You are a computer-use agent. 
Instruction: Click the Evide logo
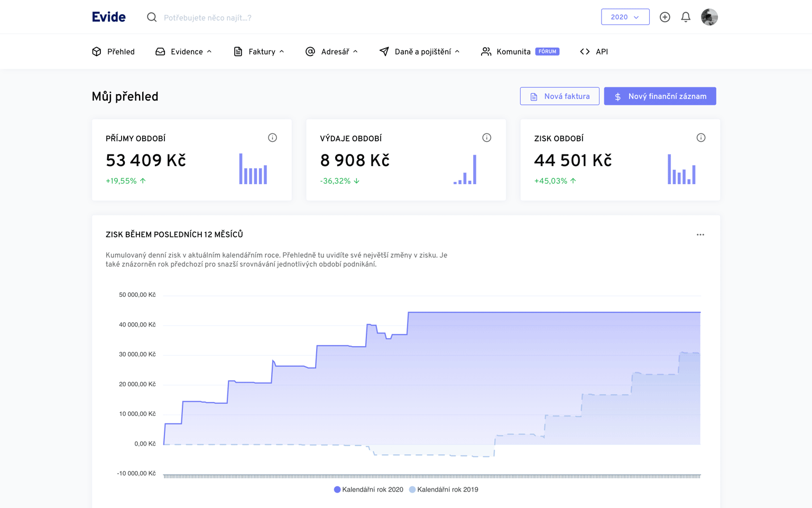point(109,17)
